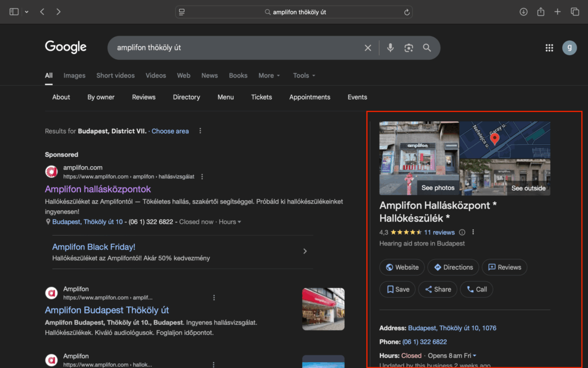The width and height of the screenshot is (588, 368).
Task: Click the Google logo
Action: [65, 47]
